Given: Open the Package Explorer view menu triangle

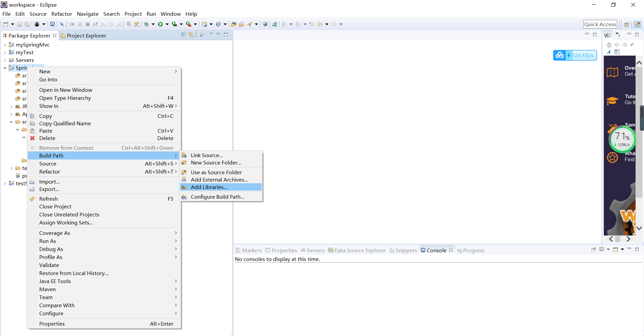Looking at the screenshot, I should [211, 34].
